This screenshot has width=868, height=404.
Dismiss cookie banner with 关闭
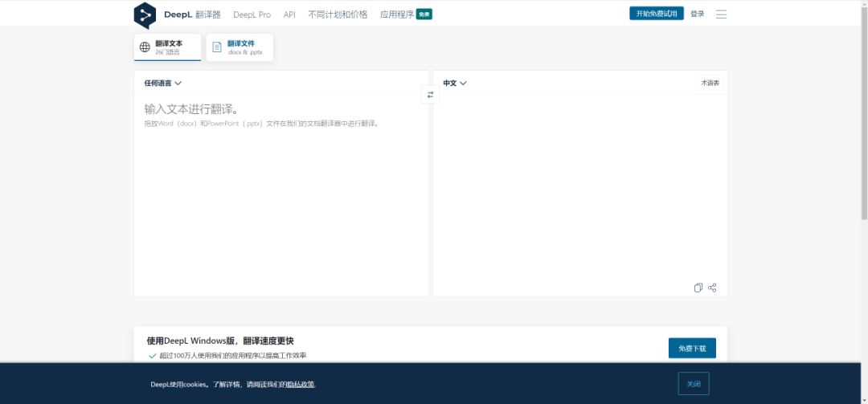pos(694,384)
